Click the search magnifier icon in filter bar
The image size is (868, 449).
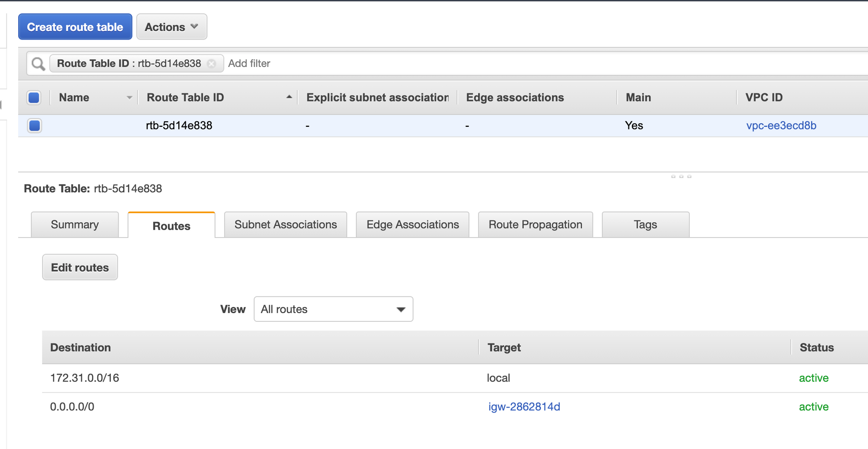38,64
